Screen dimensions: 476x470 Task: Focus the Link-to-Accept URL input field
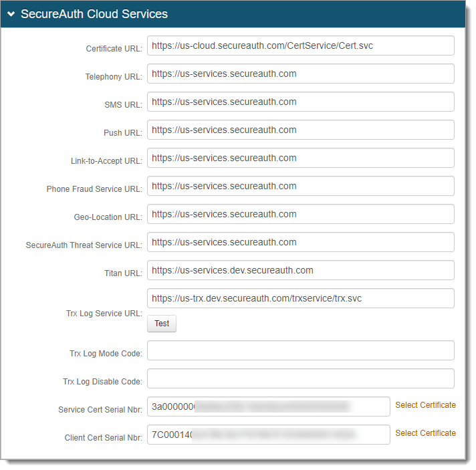pos(301,158)
